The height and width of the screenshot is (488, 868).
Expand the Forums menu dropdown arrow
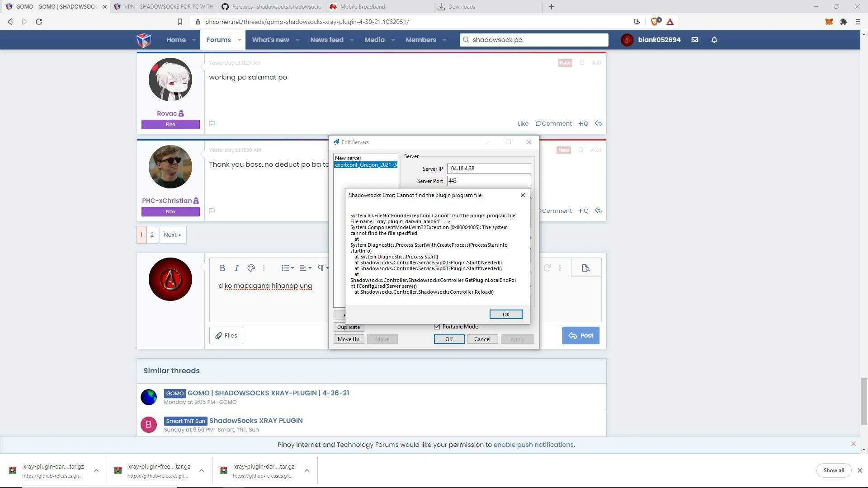click(x=239, y=40)
